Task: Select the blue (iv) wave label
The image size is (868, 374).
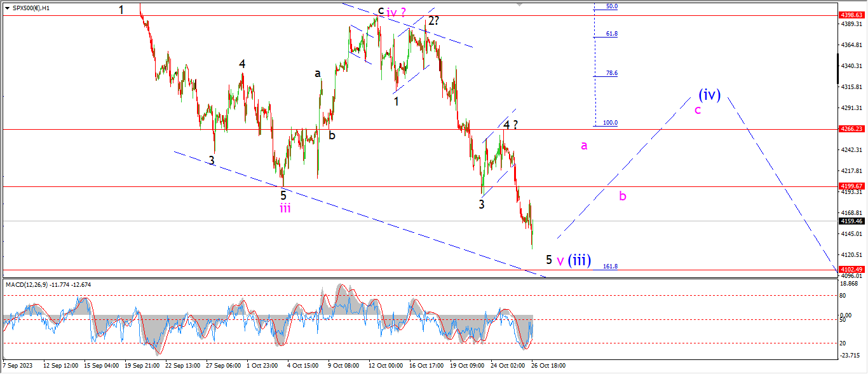Action: click(709, 95)
